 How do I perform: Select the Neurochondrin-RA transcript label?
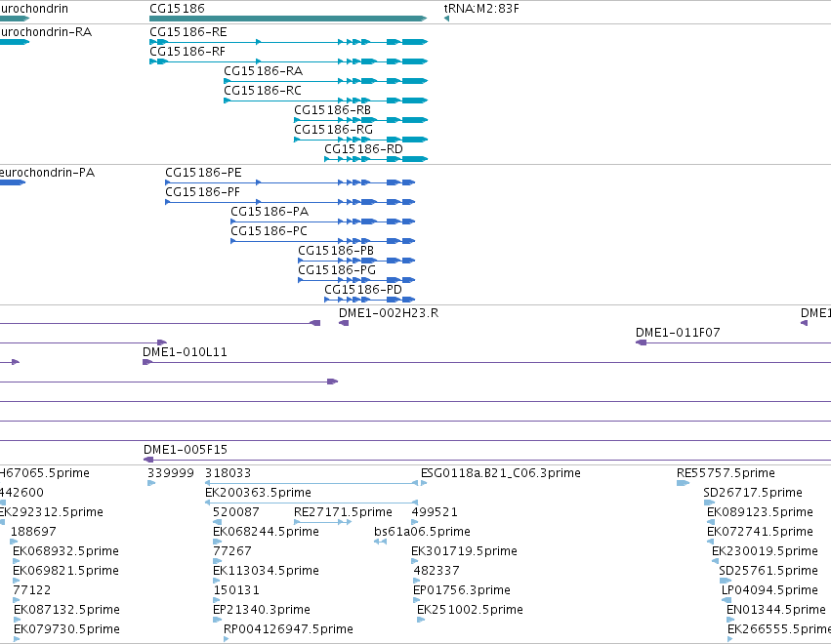(x=46, y=32)
